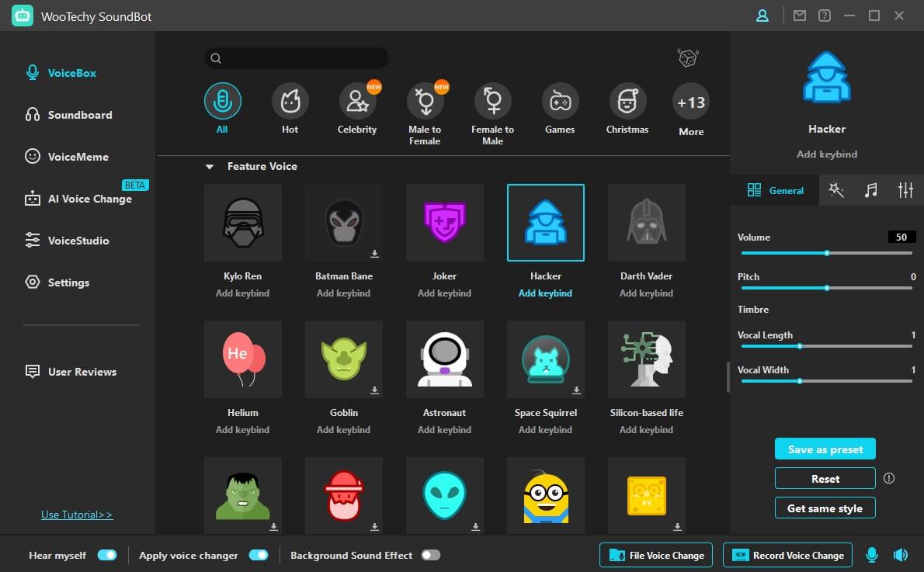The height and width of the screenshot is (572, 924).
Task: Open the magic wand effects tab
Action: [836, 190]
